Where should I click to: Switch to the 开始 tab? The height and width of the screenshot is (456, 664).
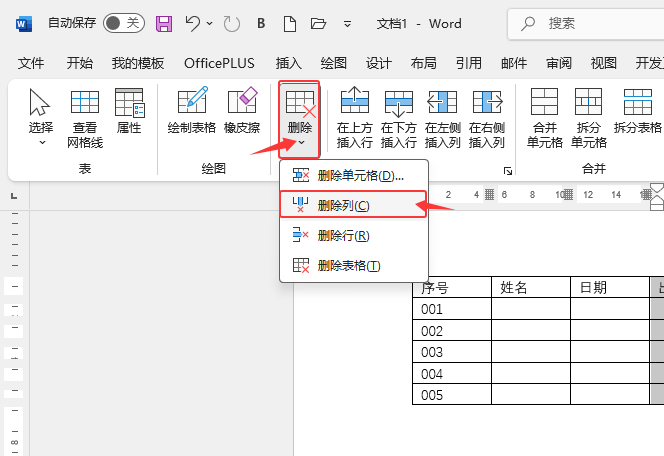(x=80, y=64)
